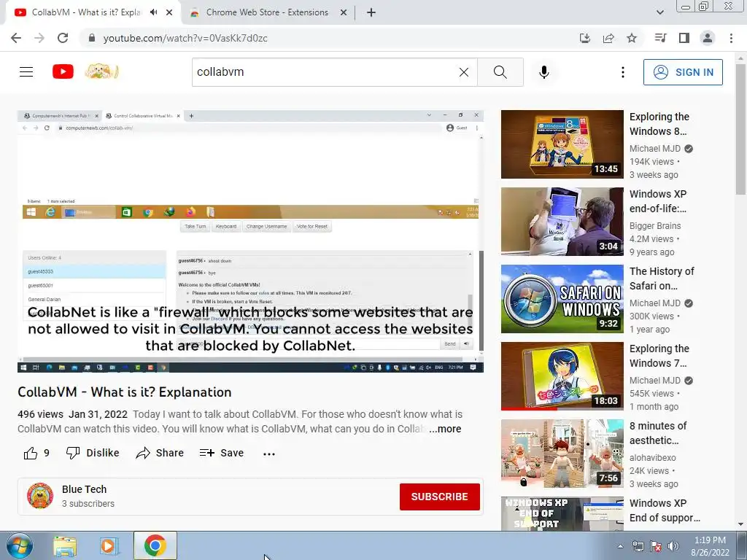This screenshot has width=747, height=560.
Task: Click the Chrome taskbar button
Action: [155, 545]
